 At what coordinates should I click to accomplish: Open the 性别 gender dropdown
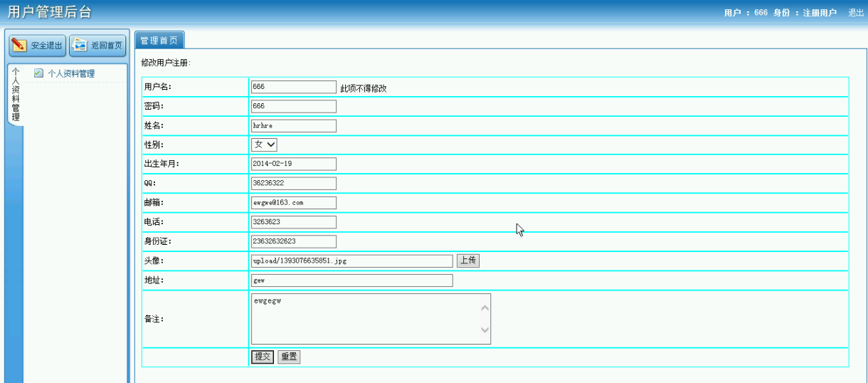(264, 145)
